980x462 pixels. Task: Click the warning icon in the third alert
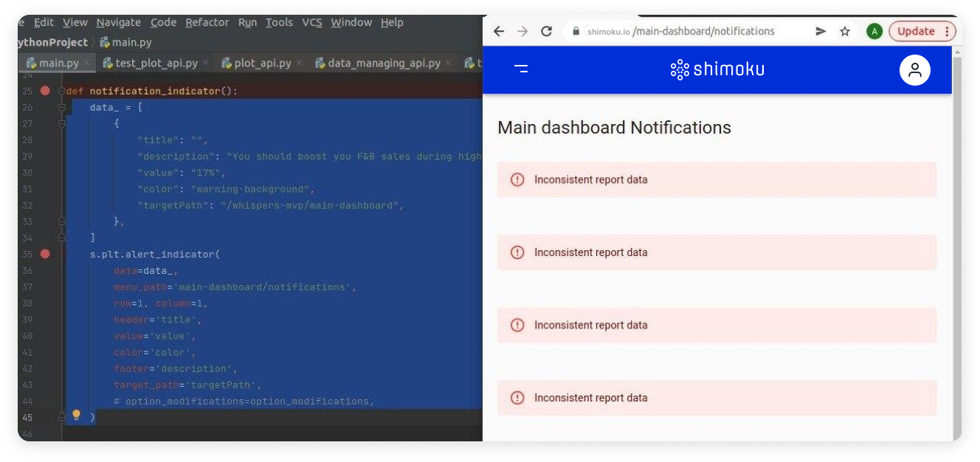(517, 325)
